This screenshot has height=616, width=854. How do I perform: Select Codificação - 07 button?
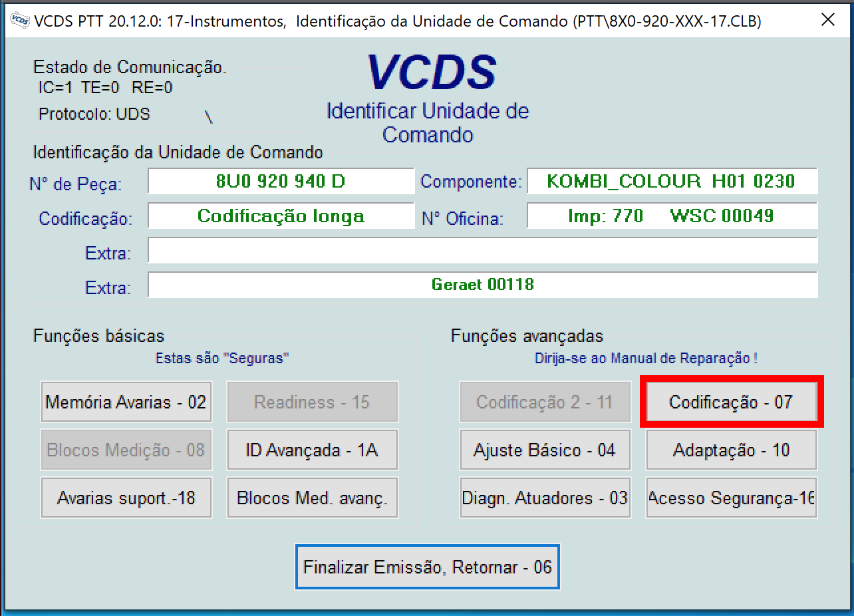coord(732,402)
